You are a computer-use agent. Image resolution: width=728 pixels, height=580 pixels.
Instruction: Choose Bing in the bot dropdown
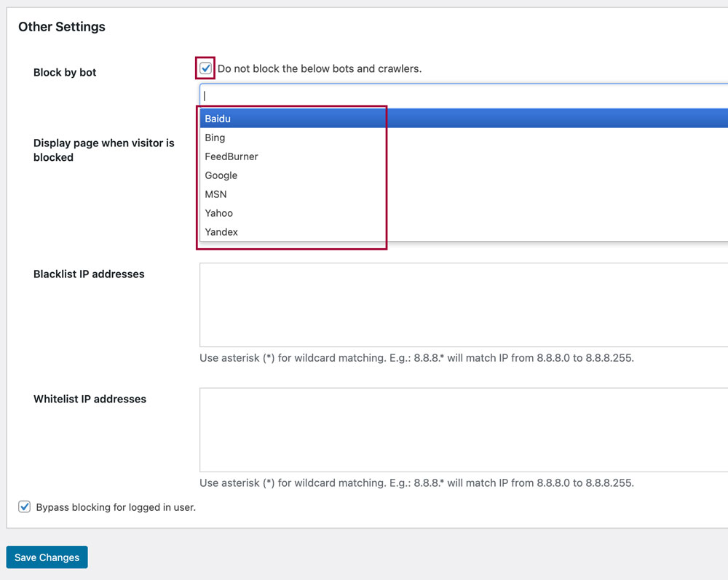click(x=215, y=138)
